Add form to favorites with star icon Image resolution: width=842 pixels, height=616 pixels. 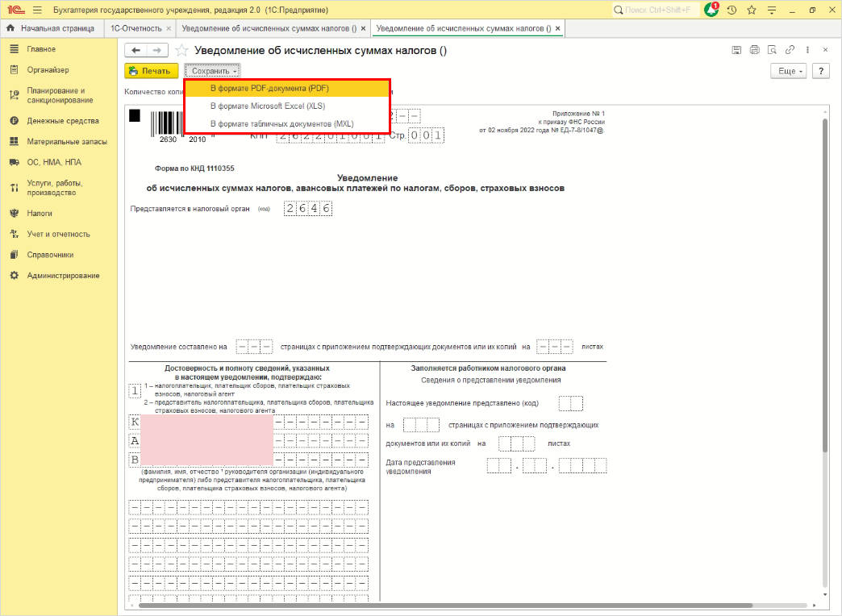[182, 51]
